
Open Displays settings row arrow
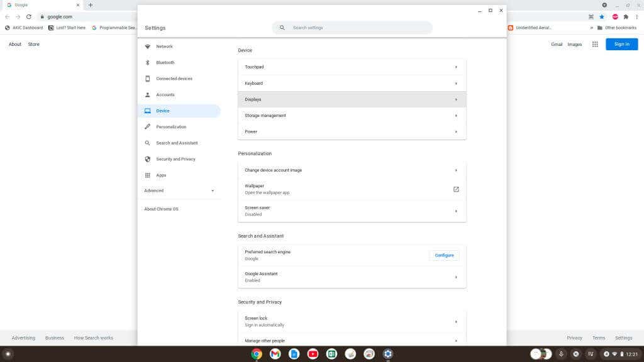(456, 99)
